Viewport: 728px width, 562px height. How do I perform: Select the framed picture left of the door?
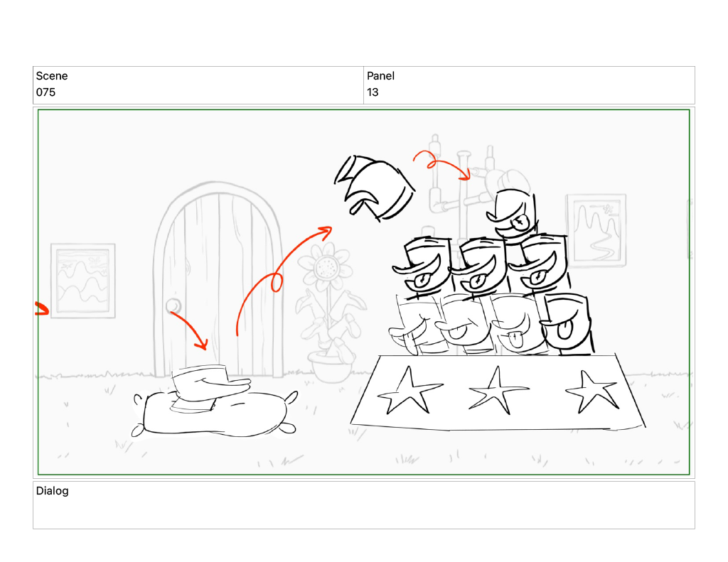point(83,281)
